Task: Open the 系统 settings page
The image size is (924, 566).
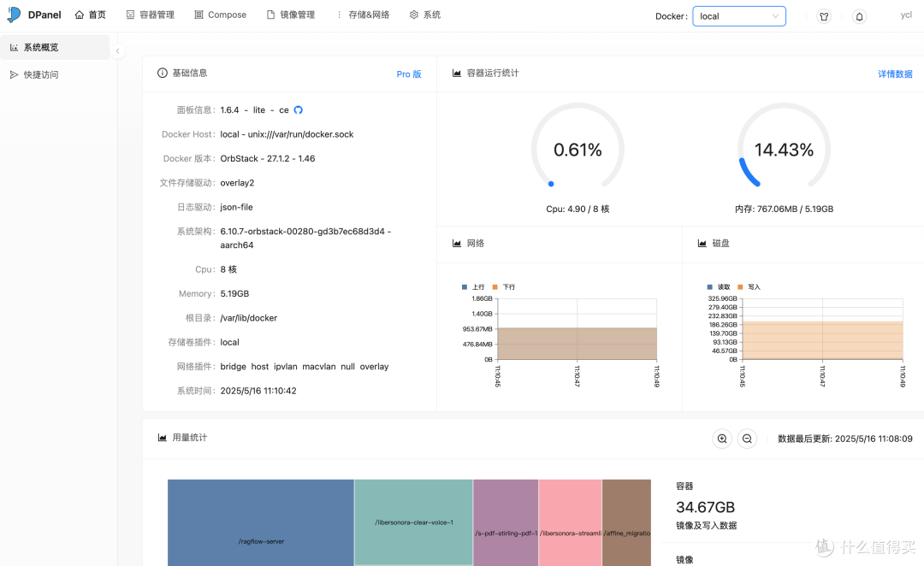Action: tap(424, 14)
